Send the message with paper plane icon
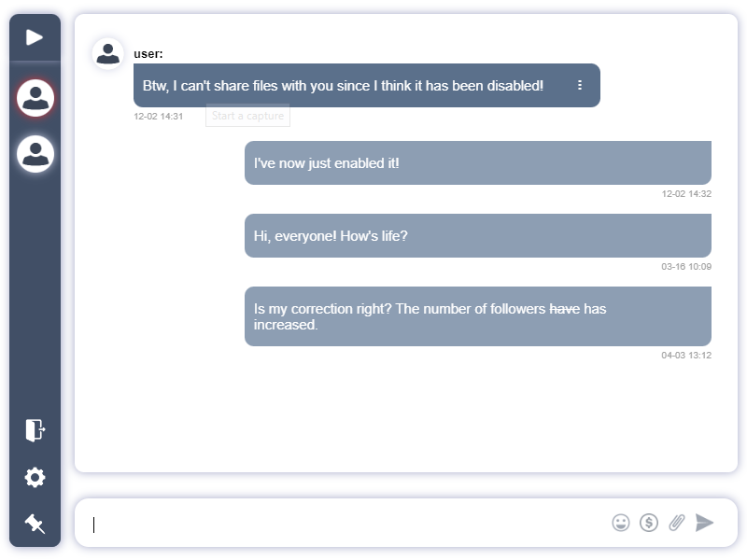 coord(705,523)
